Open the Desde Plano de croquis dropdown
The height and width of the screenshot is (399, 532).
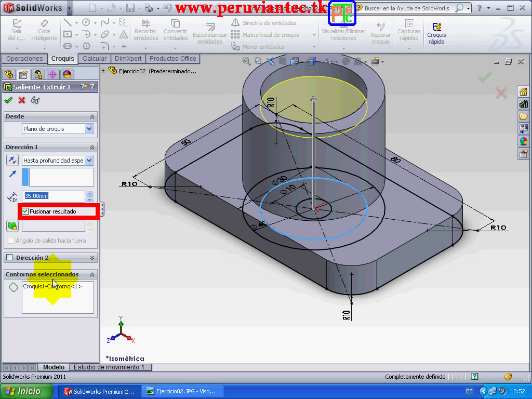tap(89, 129)
